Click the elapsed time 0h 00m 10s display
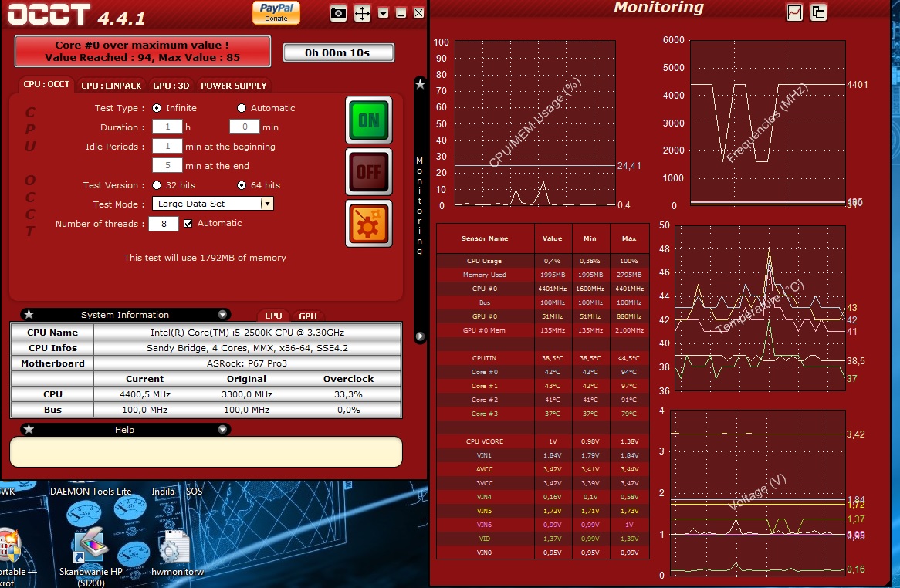 [x=338, y=52]
